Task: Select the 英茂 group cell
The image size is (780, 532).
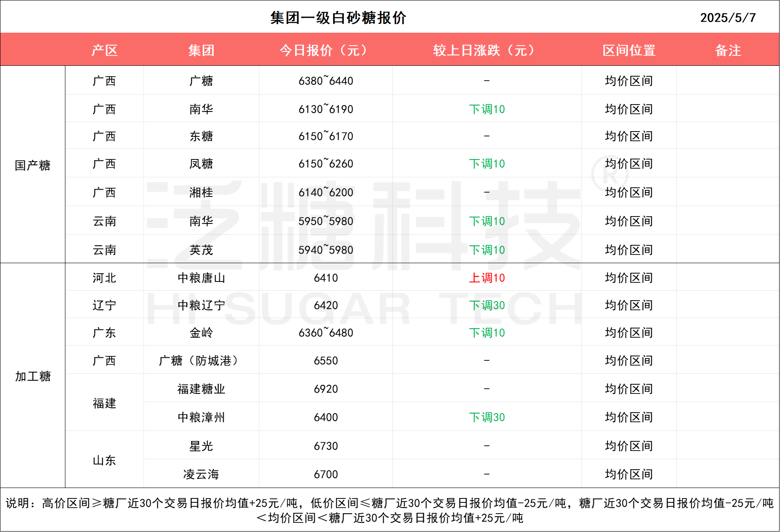Action: (x=201, y=250)
